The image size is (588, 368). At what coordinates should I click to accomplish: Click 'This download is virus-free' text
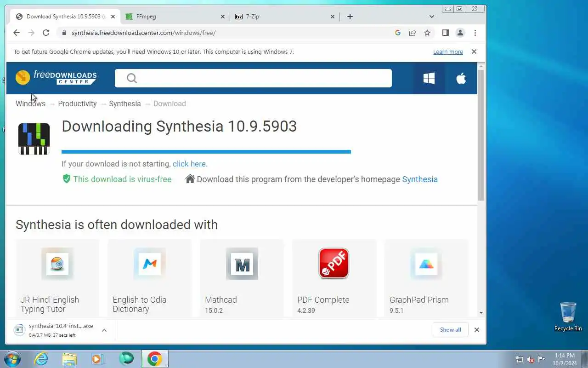pos(122,179)
